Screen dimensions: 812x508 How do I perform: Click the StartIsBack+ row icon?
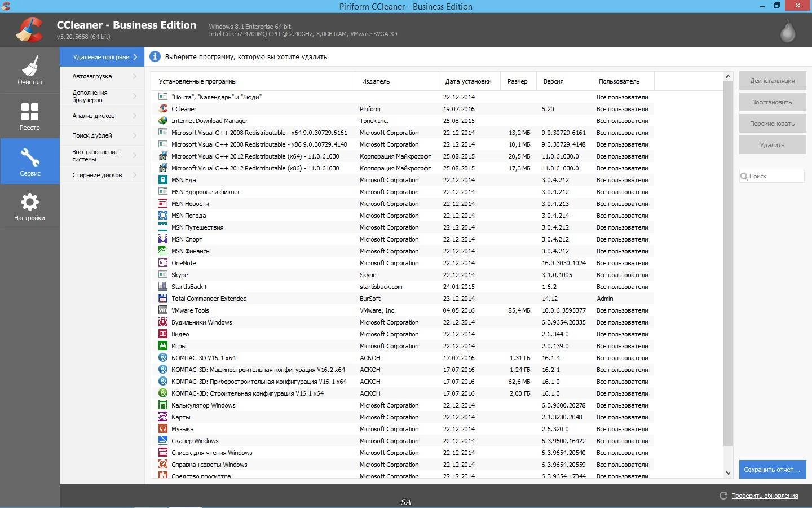163,286
